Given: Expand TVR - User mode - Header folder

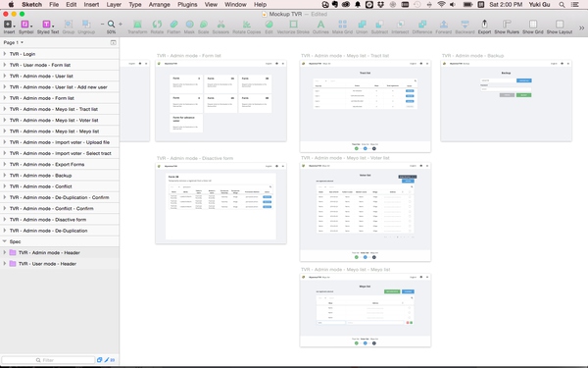Looking at the screenshot, I should 5,264.
